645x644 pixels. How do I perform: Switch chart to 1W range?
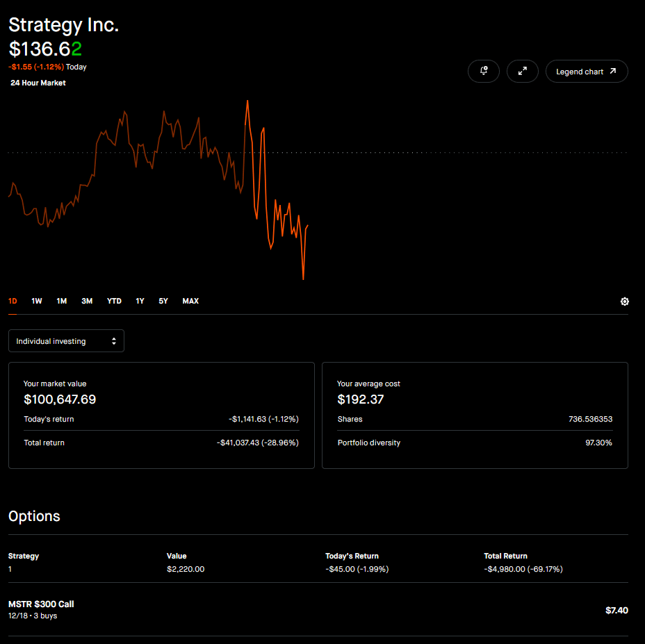(37, 301)
